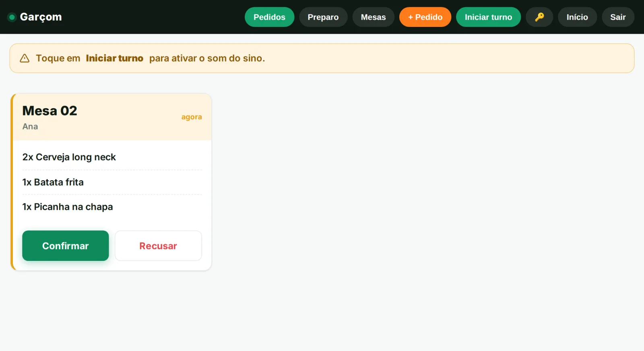644x351 pixels.
Task: Start the shift with Iniciar turno
Action: tap(488, 17)
